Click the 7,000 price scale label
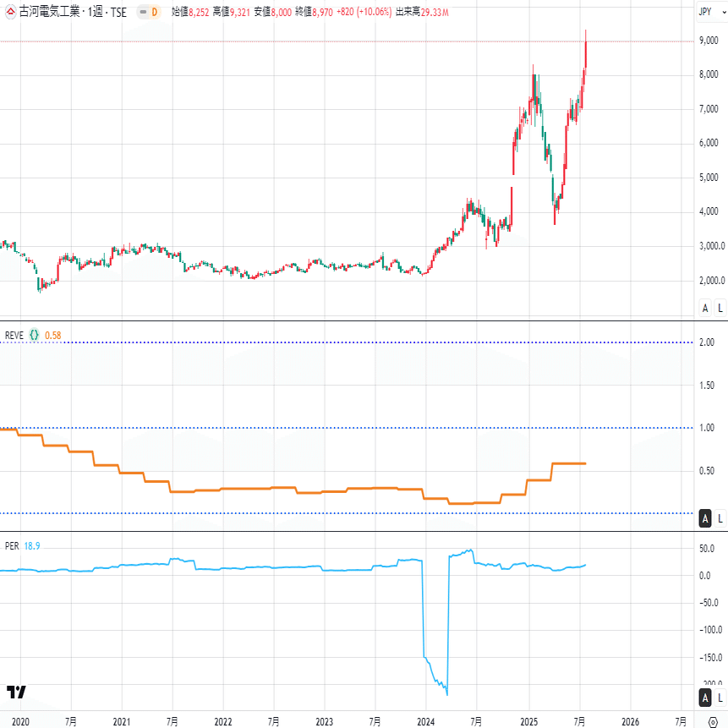 tap(709, 108)
